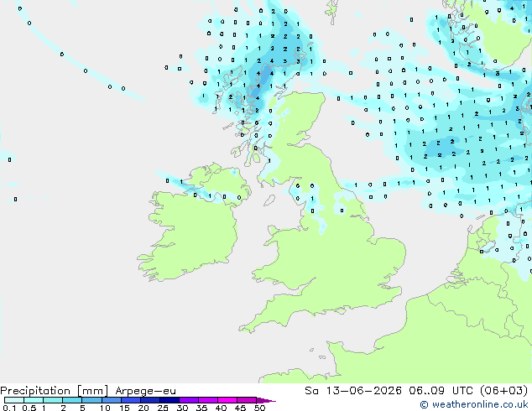The width and height of the screenshot is (532, 411).
Task: Click the 1–2 mm legend swatch
Action: point(53,400)
